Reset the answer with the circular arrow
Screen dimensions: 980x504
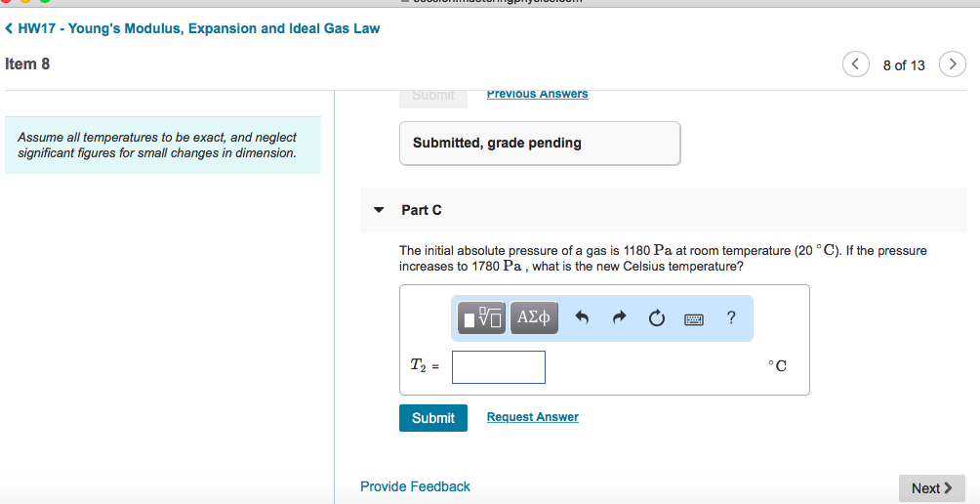pyautogui.click(x=656, y=317)
